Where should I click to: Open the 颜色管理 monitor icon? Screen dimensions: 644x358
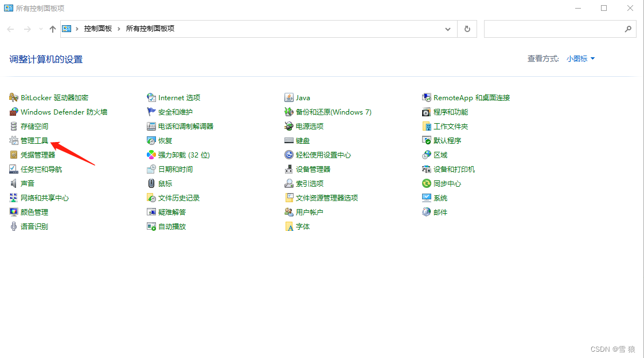14,212
